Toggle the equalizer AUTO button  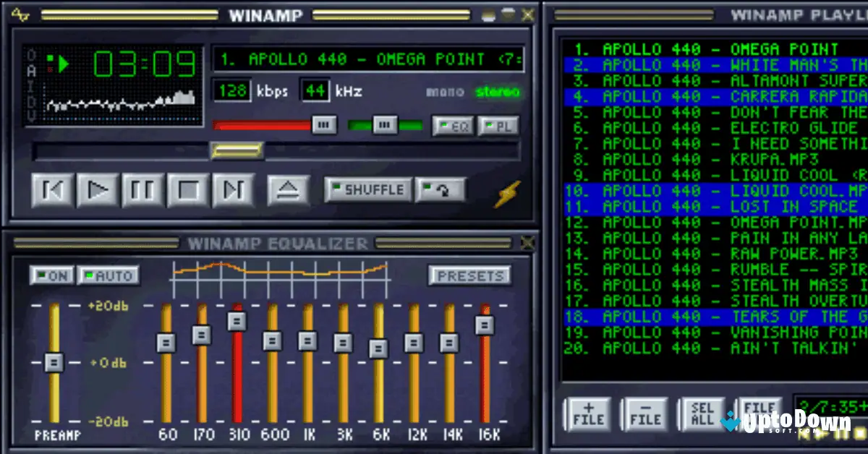coord(109,276)
